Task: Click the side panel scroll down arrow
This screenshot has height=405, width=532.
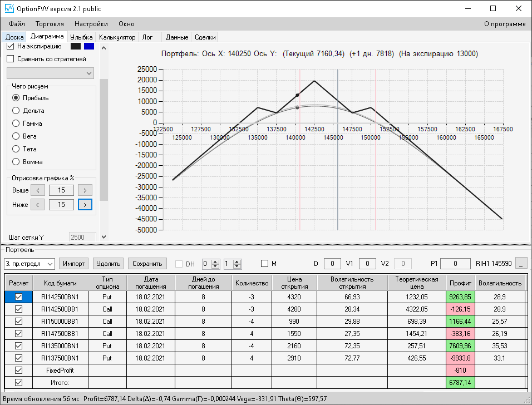Action: pos(104,237)
